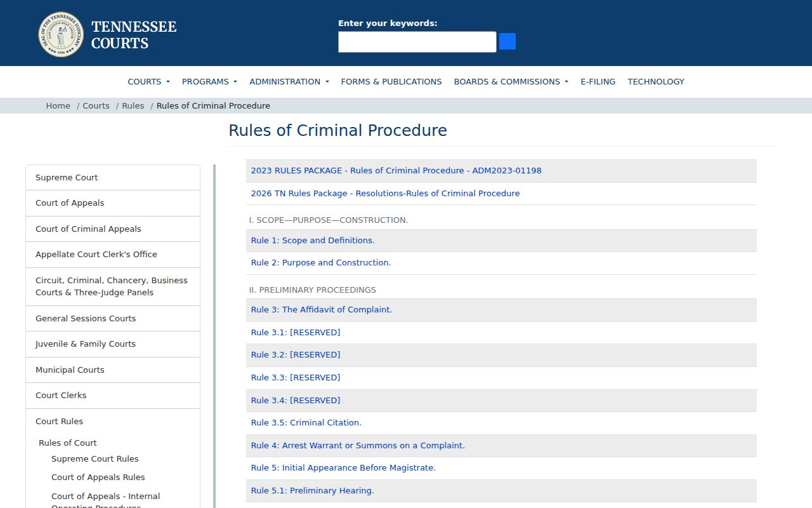Expand the Courts dropdown menu

tap(148, 81)
